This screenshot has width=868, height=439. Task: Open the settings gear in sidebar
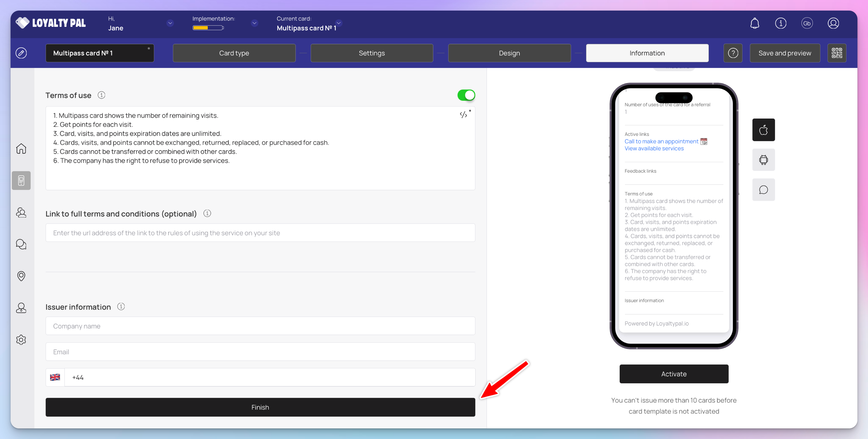[x=21, y=340]
